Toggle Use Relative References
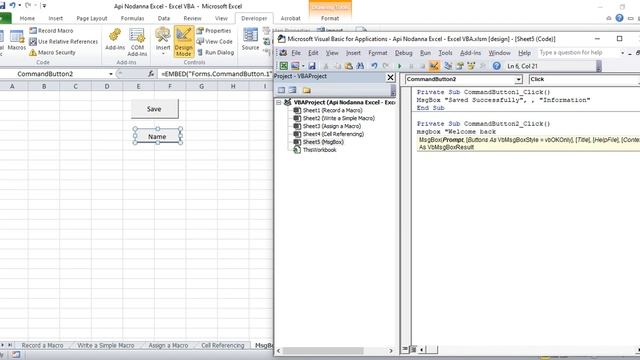Screen dimensions: 640x360 [x=64, y=42]
